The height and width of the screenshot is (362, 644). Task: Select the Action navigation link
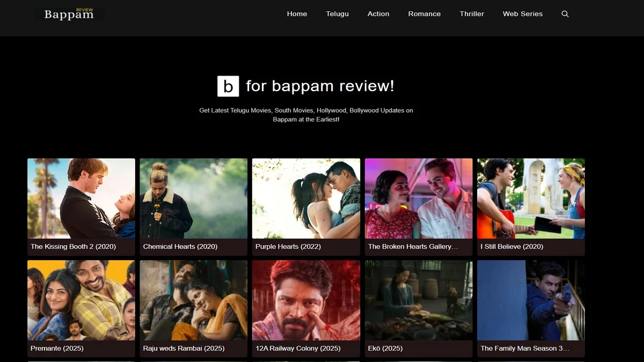(x=378, y=14)
